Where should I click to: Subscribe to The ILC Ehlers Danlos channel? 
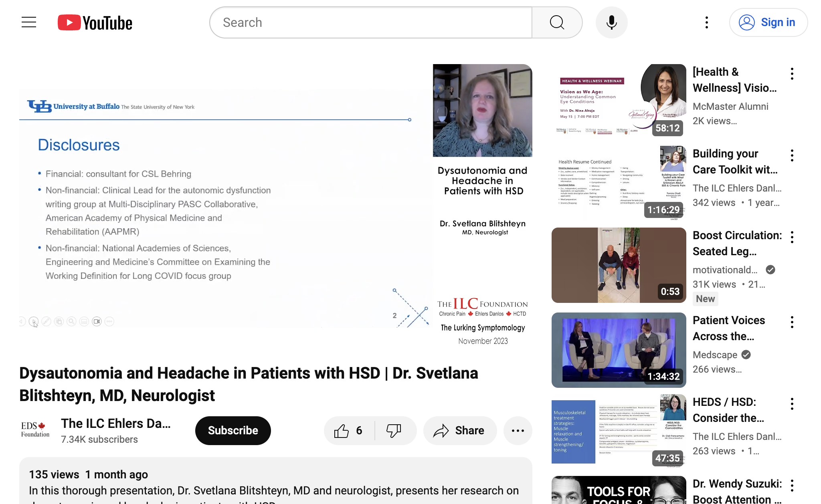click(233, 431)
